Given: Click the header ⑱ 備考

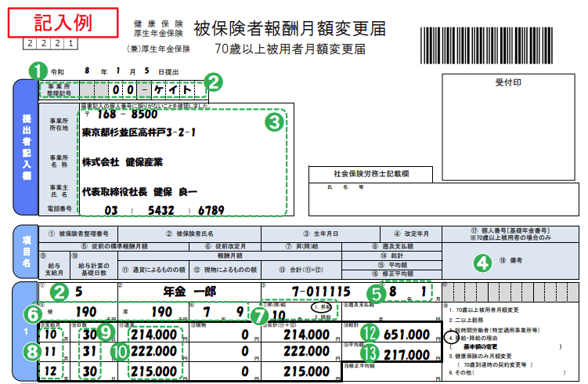Looking at the screenshot, I should (x=510, y=261).
